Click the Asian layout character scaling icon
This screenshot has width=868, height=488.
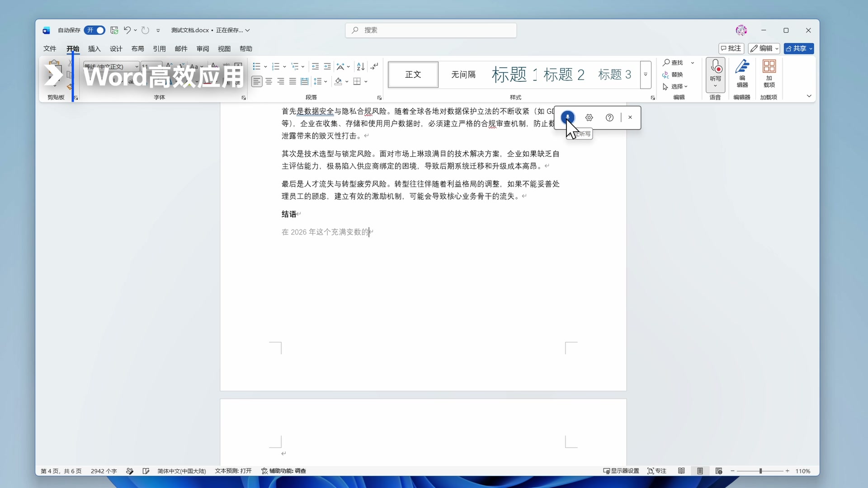click(x=340, y=67)
